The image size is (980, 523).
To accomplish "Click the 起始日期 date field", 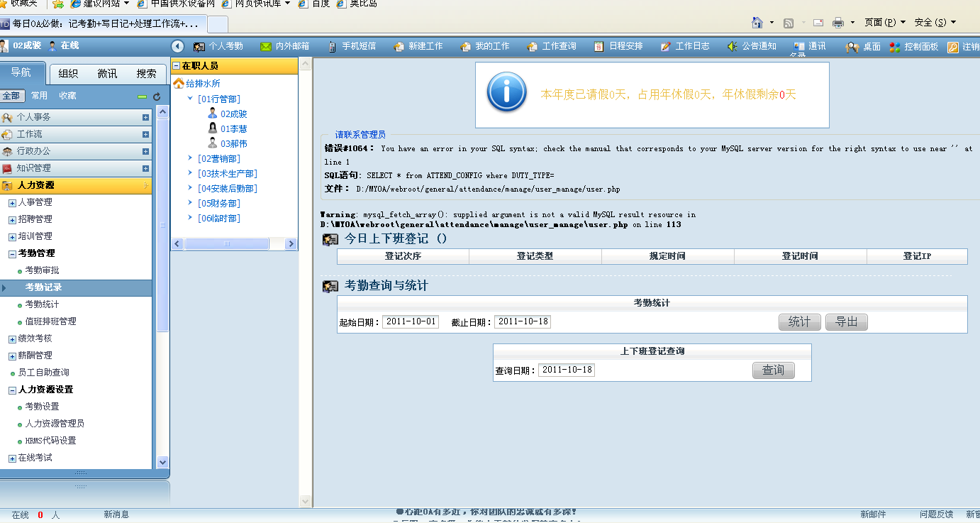I will [411, 321].
